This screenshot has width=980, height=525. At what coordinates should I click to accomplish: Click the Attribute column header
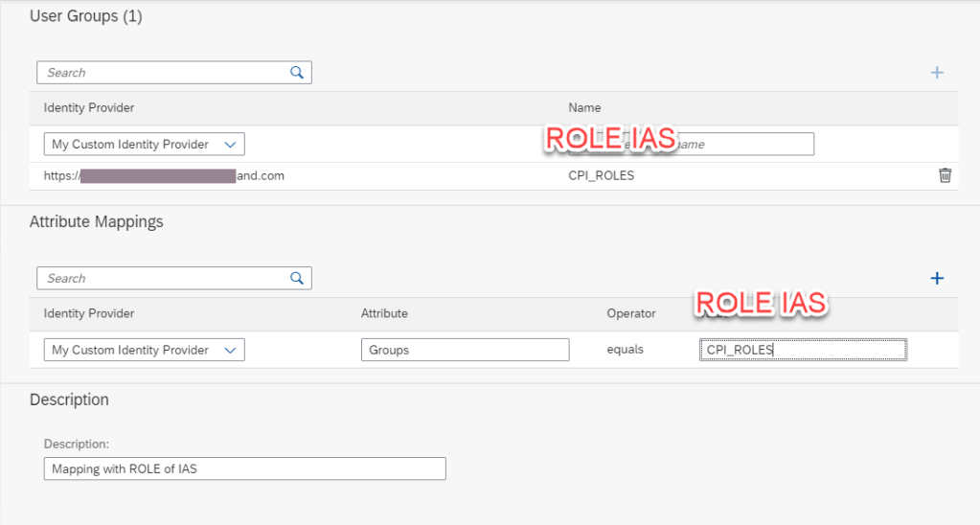tap(384, 313)
